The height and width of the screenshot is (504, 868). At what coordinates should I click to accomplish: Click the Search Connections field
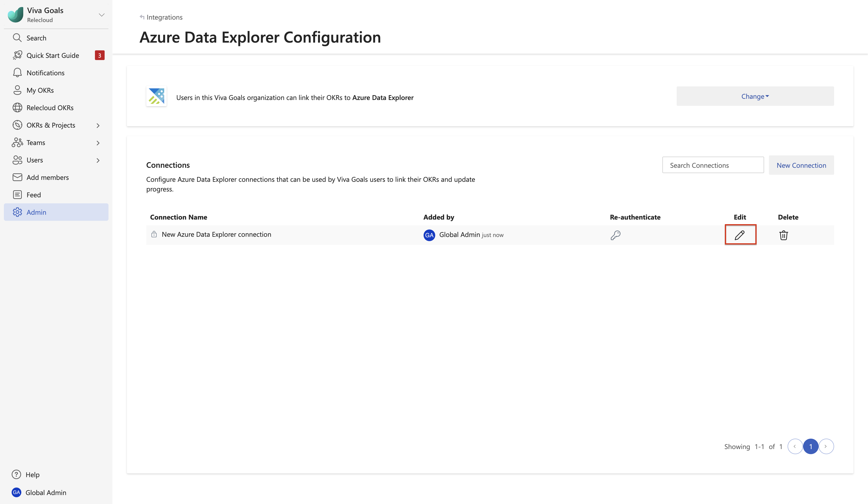pos(713,165)
